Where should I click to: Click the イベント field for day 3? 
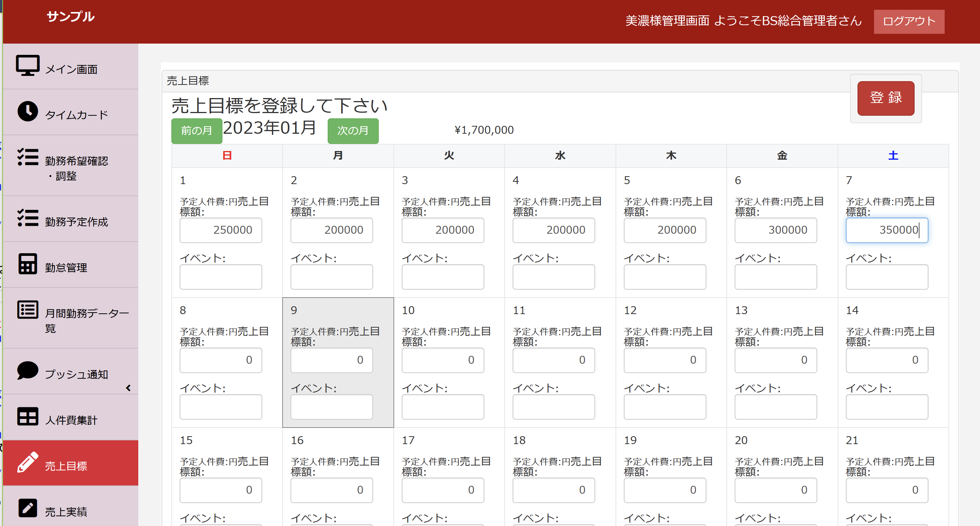(443, 277)
